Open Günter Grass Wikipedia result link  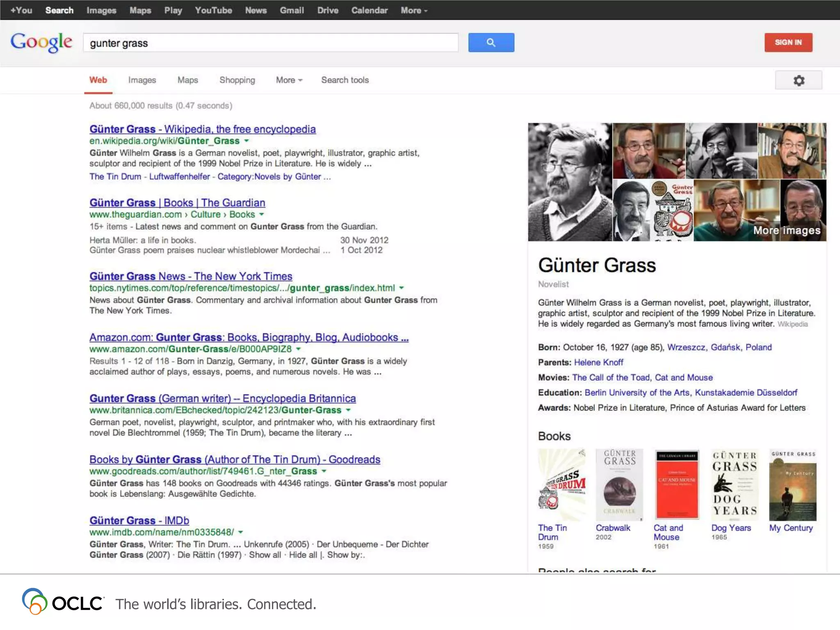203,129
